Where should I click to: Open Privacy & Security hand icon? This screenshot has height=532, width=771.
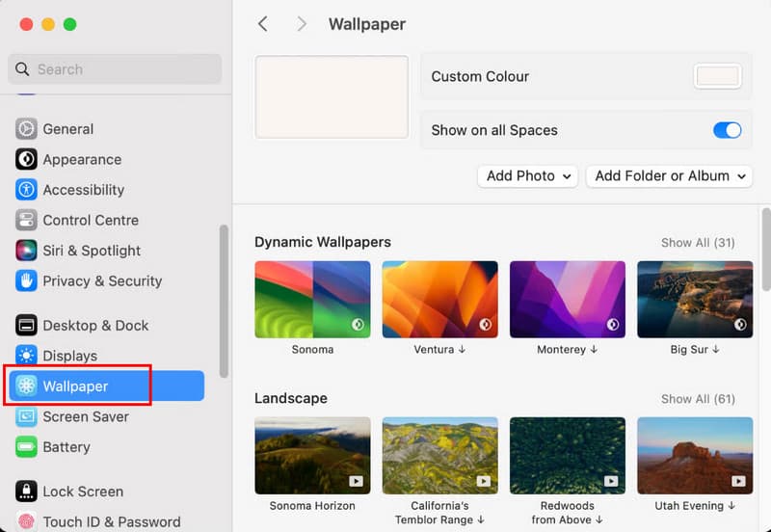click(x=26, y=281)
